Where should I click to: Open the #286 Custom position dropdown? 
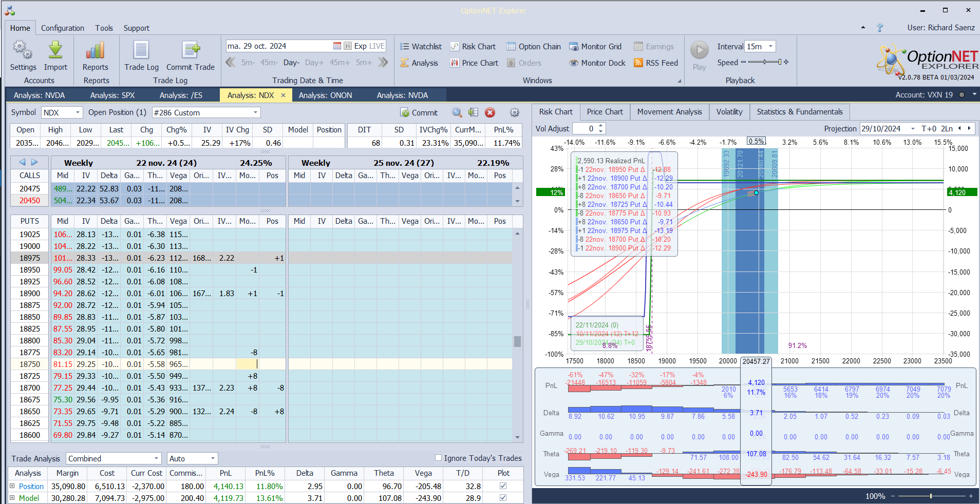click(255, 112)
